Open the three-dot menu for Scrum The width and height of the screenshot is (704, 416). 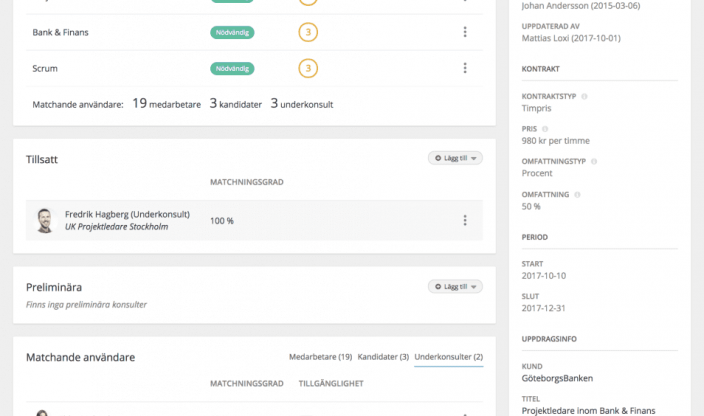pos(465,68)
